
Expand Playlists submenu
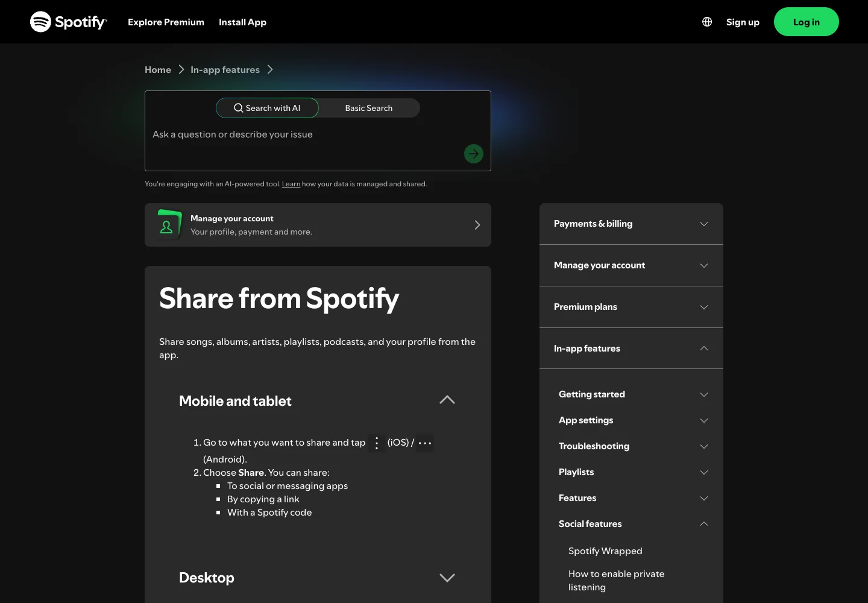[x=634, y=472]
